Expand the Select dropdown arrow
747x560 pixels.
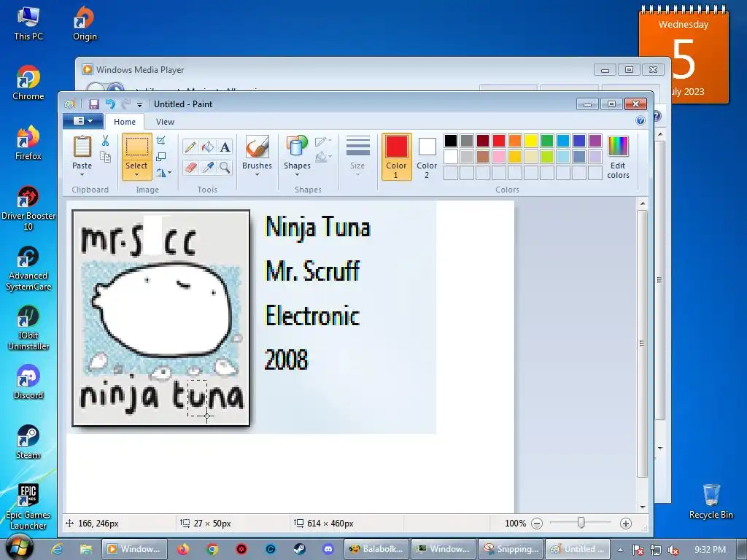pyautogui.click(x=136, y=175)
